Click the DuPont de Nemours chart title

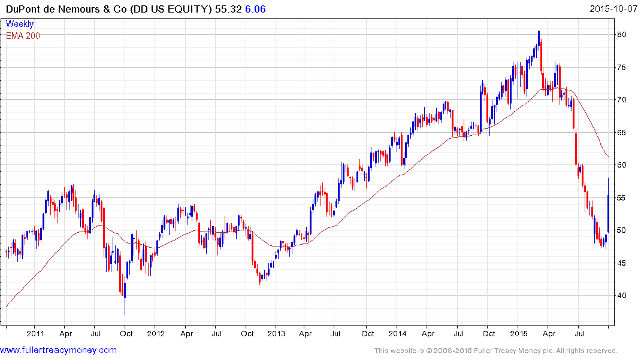click(108, 9)
